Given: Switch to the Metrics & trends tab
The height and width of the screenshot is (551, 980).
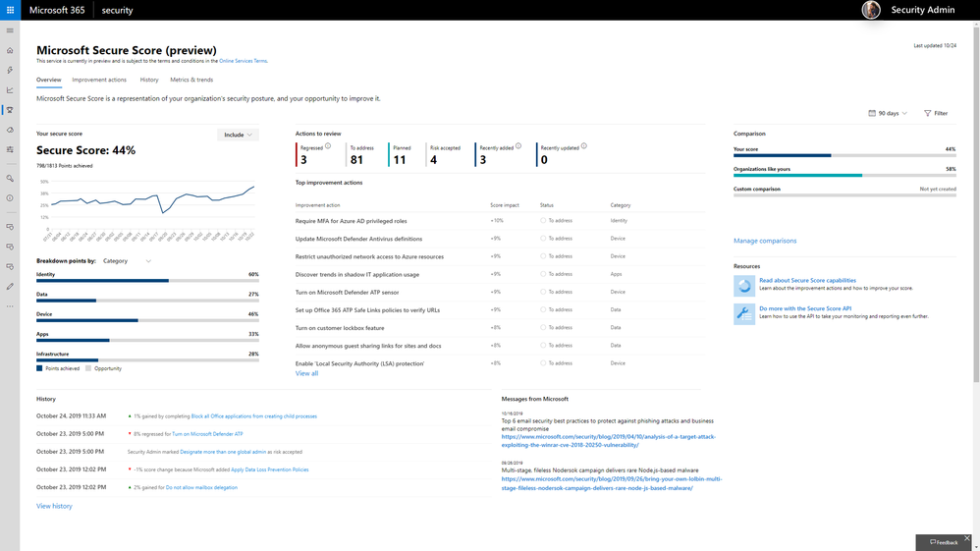Looking at the screenshot, I should (191, 80).
